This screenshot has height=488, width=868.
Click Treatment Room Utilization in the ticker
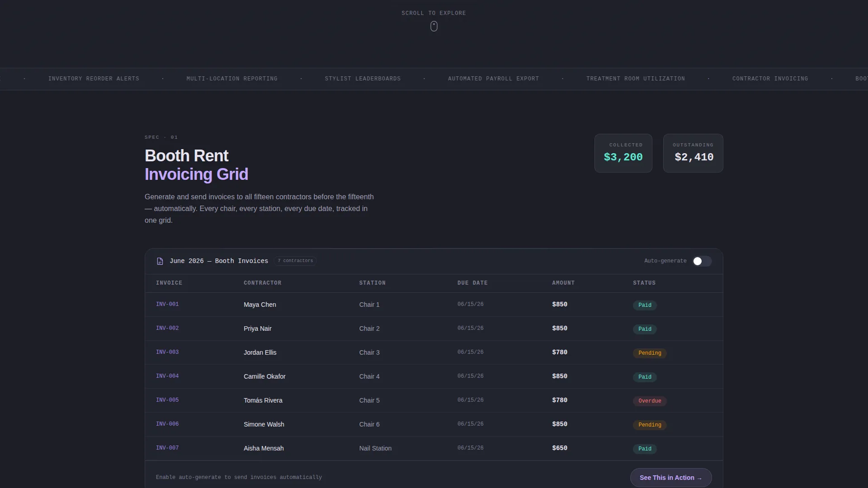pos(636,79)
